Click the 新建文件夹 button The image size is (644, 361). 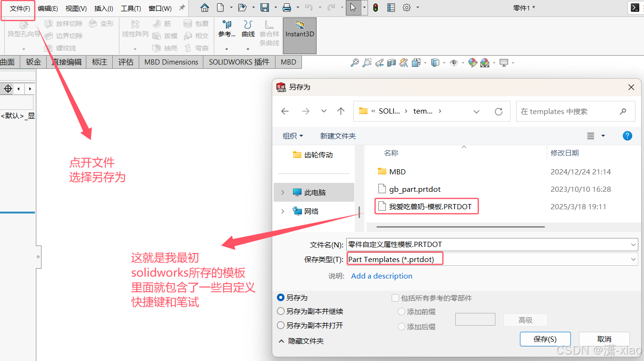pos(338,136)
